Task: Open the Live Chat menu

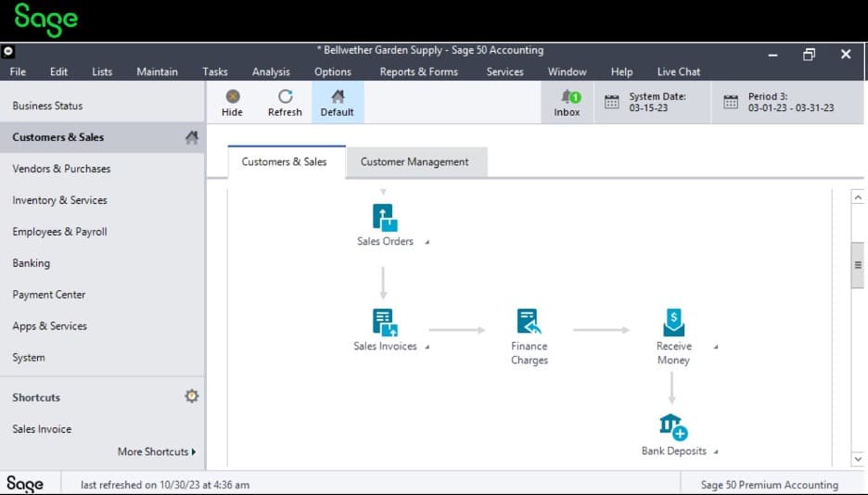Action: pos(679,72)
